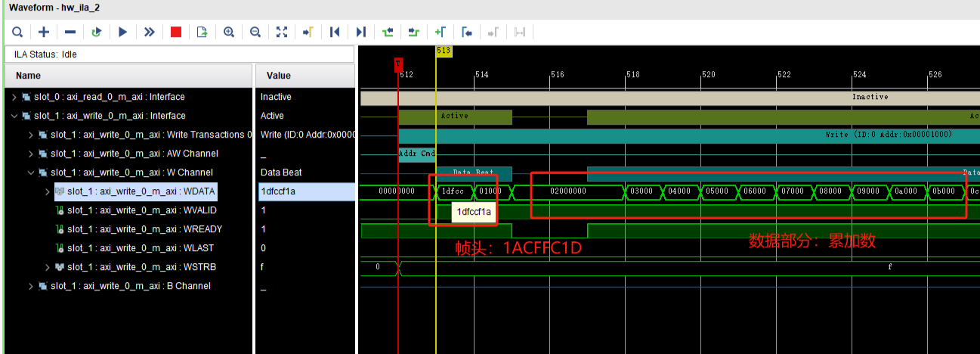
Task: Click the Value column header
Action: [x=305, y=76]
